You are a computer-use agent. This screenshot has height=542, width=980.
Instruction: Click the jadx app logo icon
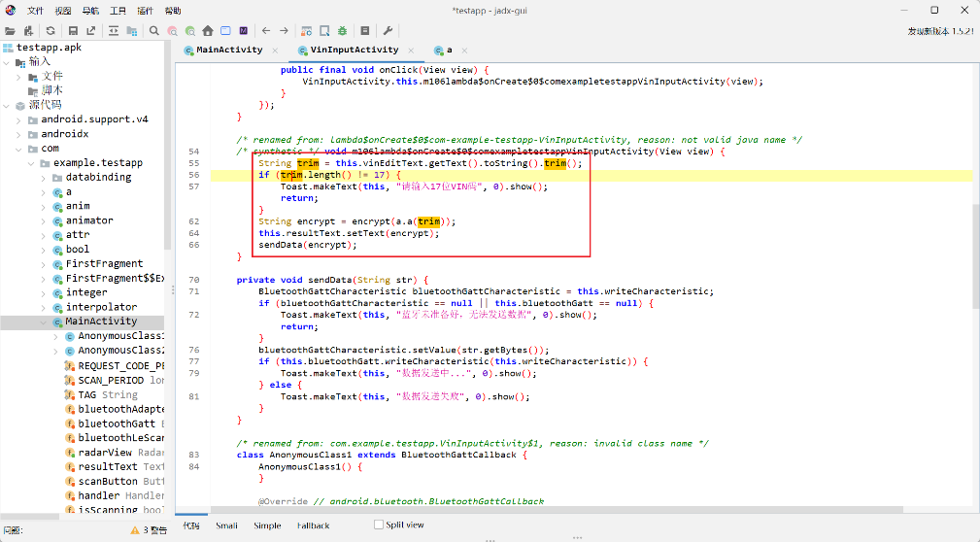coord(10,10)
